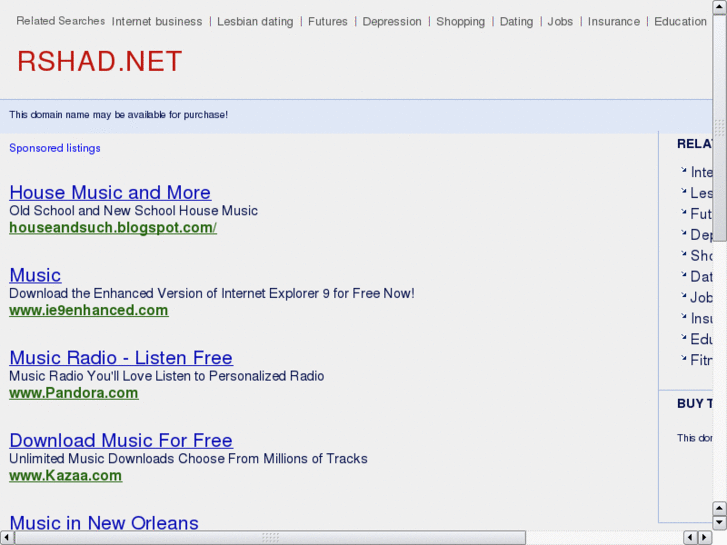
Task: Visit www.Pandora.com link
Action: [74, 393]
